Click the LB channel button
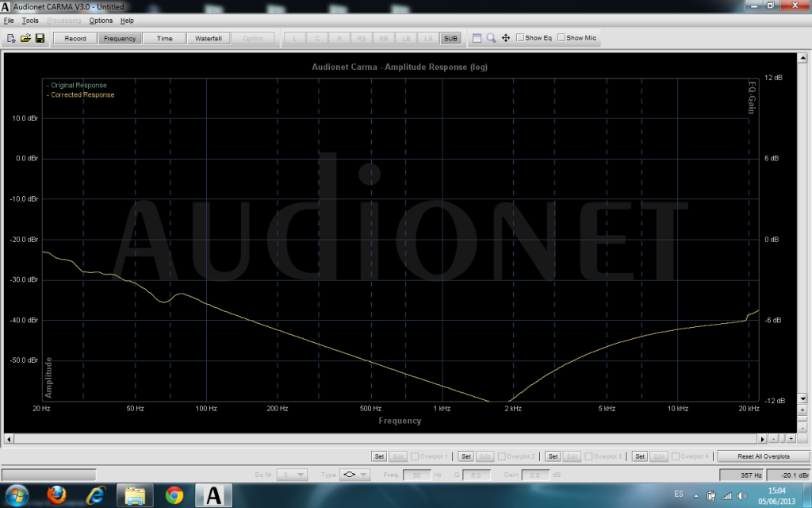The image size is (812, 508). click(406, 38)
